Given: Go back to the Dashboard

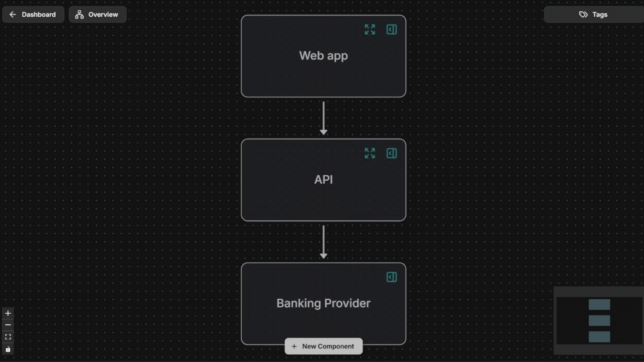Looking at the screenshot, I should click(x=33, y=14).
